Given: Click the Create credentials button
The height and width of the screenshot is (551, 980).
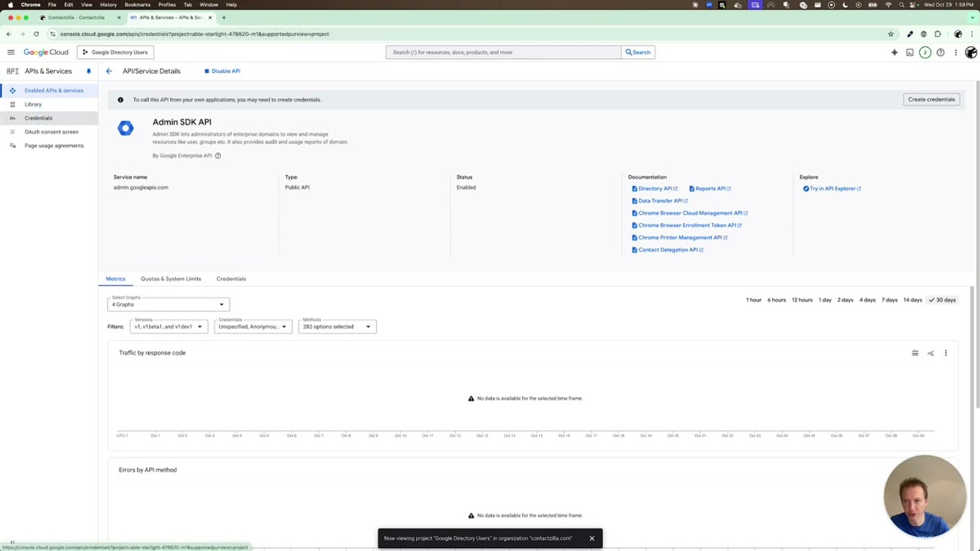Looking at the screenshot, I should (x=932, y=100).
